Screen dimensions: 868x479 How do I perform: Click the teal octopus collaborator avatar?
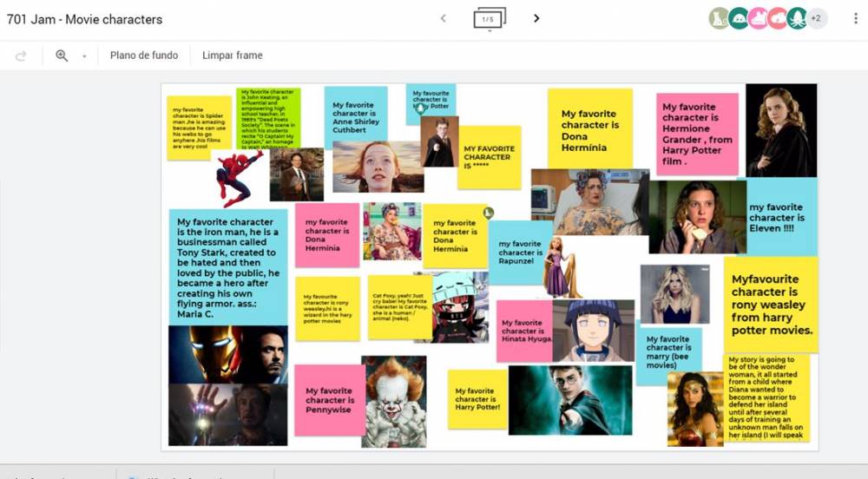(x=797, y=18)
